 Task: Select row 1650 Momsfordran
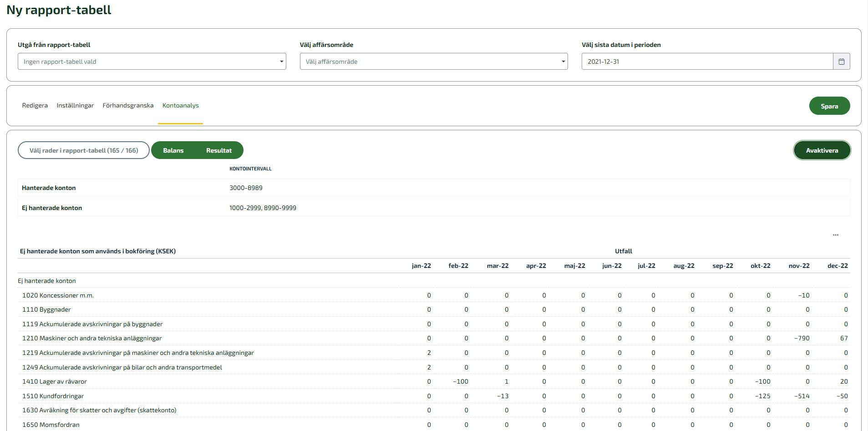[x=434, y=425]
